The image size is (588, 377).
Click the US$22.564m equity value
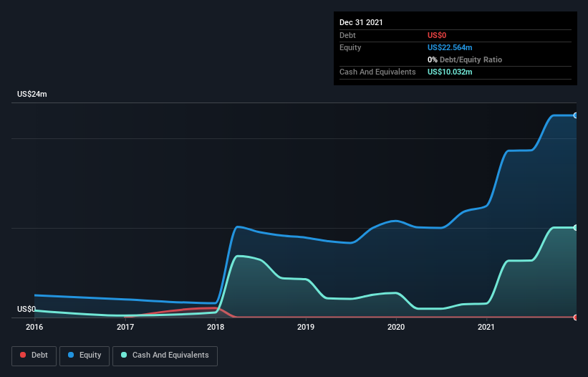pyautogui.click(x=450, y=47)
